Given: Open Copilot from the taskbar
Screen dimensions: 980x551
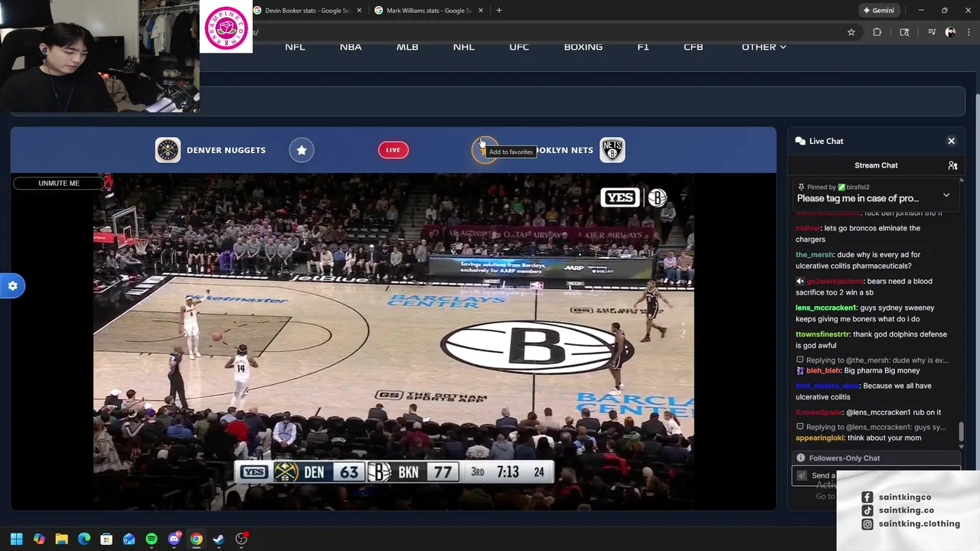Looking at the screenshot, I should point(39,539).
